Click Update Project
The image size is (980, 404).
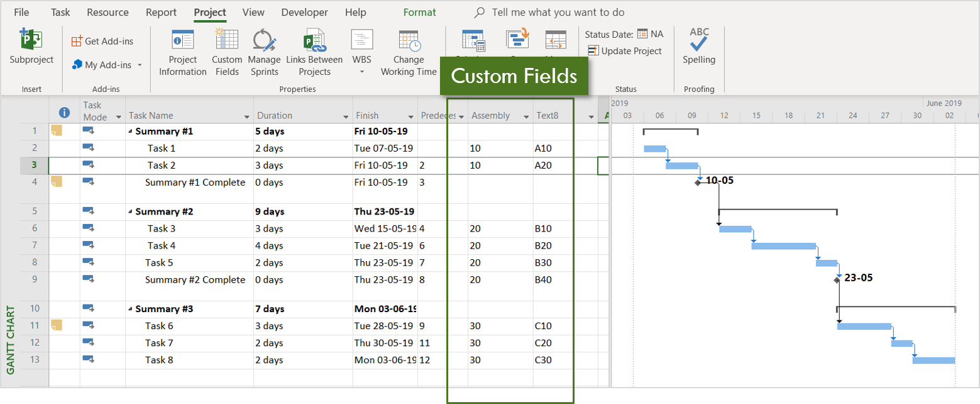click(x=626, y=50)
